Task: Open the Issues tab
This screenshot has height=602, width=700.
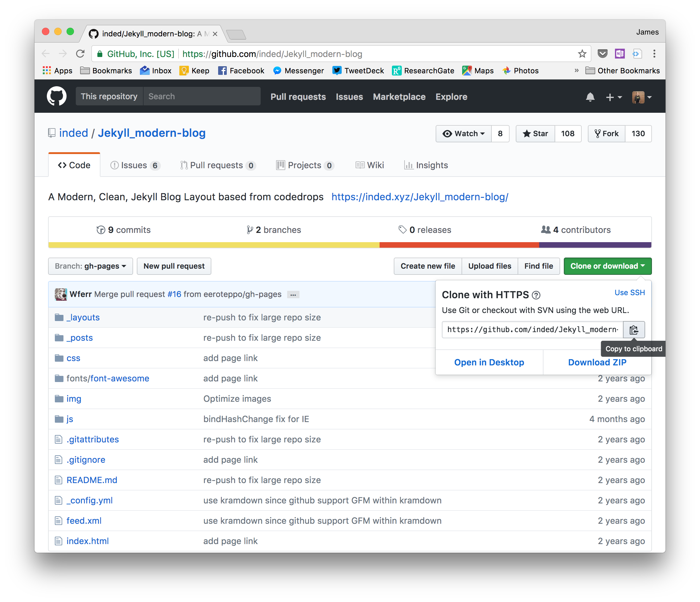Action: [x=134, y=165]
